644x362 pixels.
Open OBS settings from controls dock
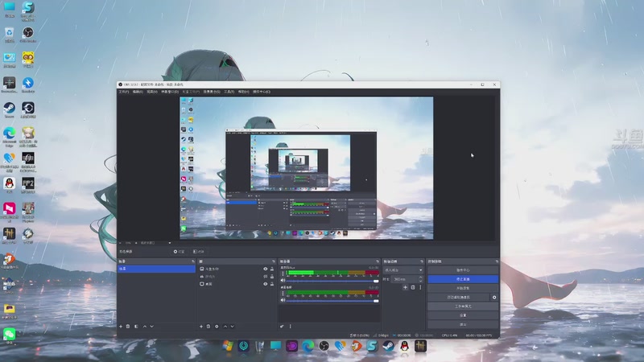pos(463,315)
